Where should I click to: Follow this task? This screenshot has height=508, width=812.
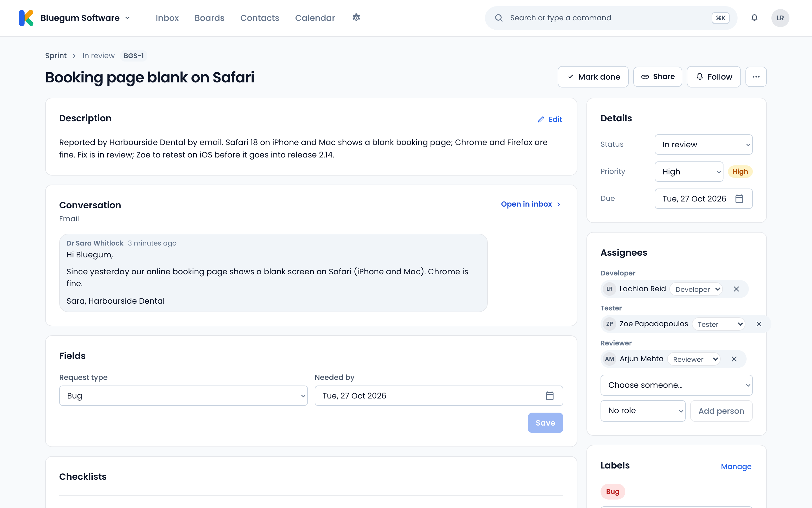click(713, 76)
